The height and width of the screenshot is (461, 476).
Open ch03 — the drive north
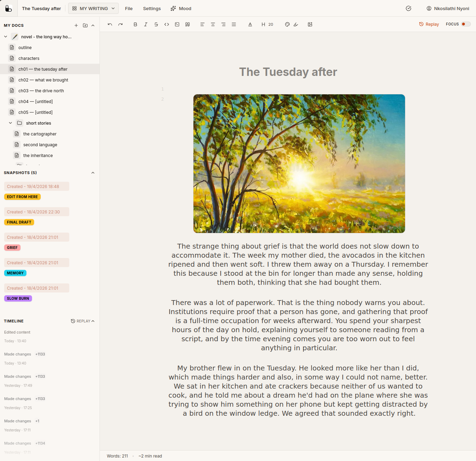point(50,91)
